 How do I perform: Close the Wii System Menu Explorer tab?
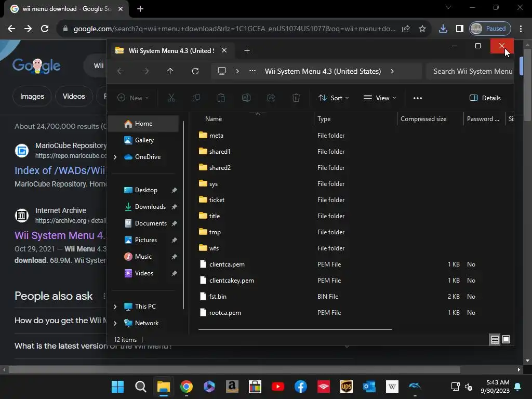pyautogui.click(x=224, y=50)
